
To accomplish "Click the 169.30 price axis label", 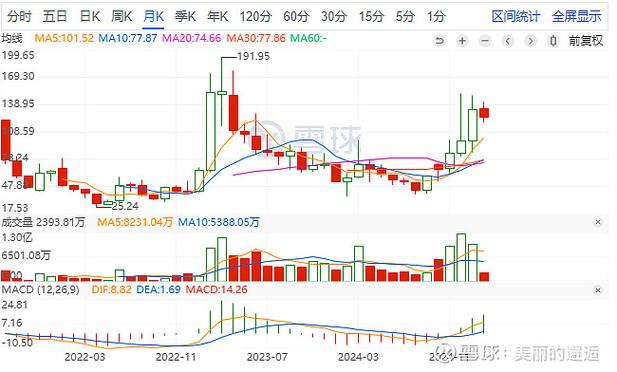I will (x=18, y=76).
